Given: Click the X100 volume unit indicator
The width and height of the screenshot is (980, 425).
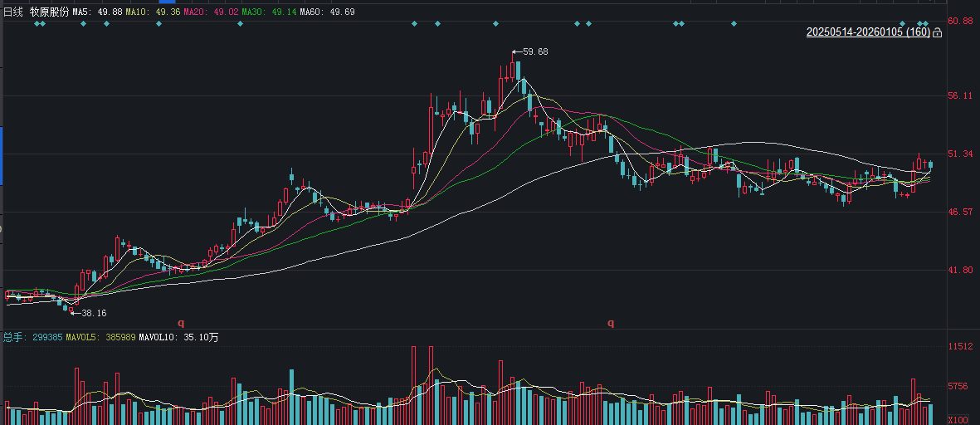Looking at the screenshot, I should [x=959, y=419].
